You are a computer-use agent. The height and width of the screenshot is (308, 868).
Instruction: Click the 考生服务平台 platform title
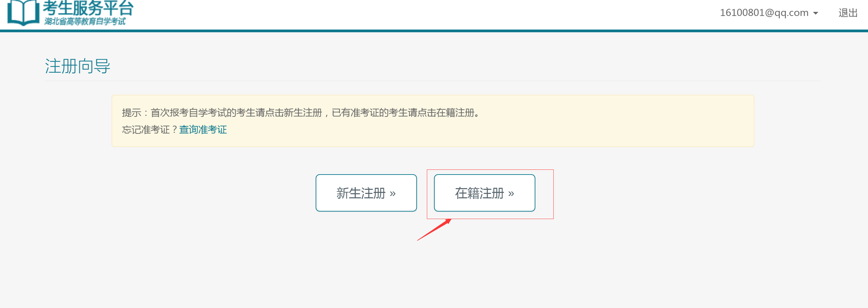pyautogui.click(x=88, y=7)
